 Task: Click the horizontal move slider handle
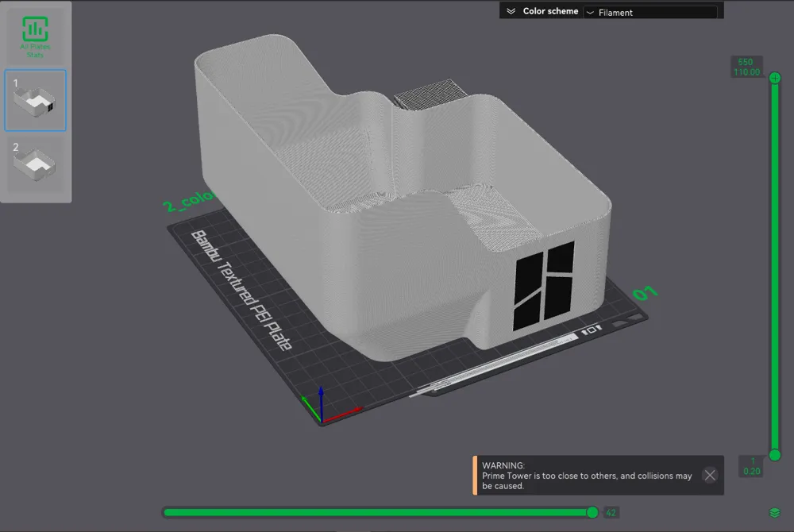coord(592,512)
